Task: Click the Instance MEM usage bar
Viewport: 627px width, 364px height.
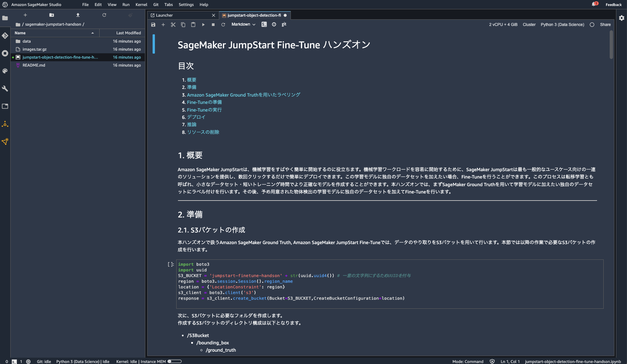Action: pyautogui.click(x=175, y=361)
